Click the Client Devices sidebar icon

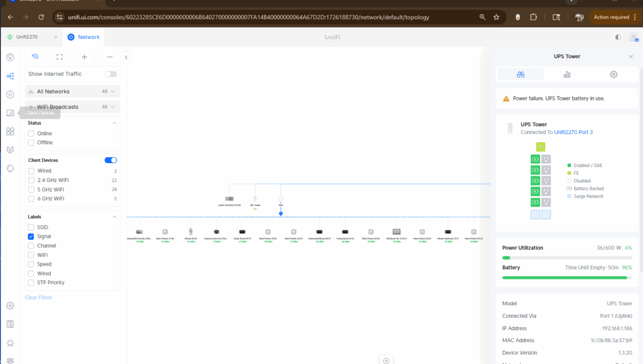(10, 113)
